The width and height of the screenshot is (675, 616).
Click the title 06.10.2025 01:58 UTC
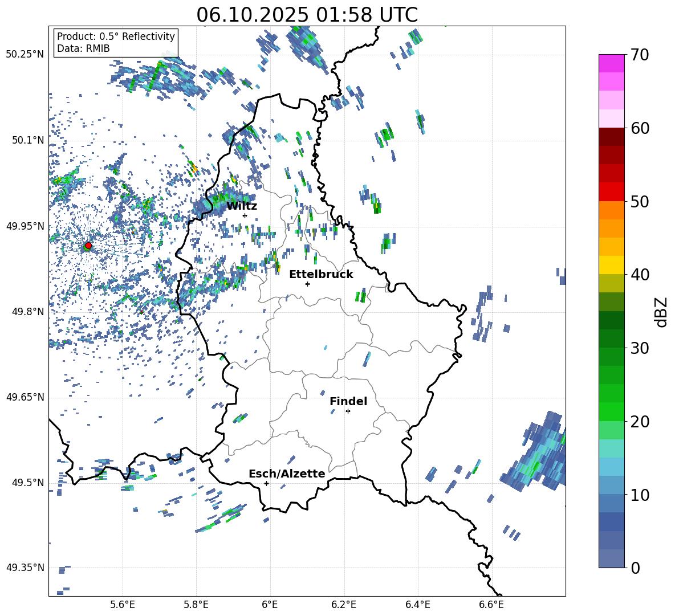click(307, 15)
